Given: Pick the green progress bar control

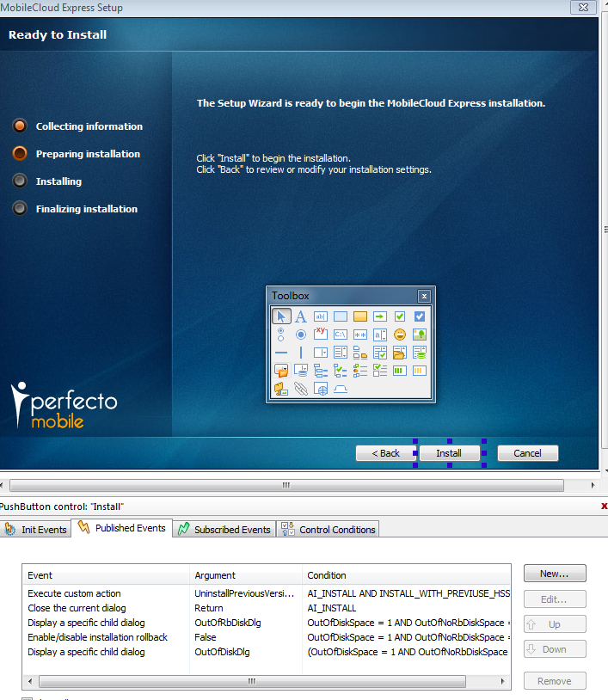Looking at the screenshot, I should (400, 371).
